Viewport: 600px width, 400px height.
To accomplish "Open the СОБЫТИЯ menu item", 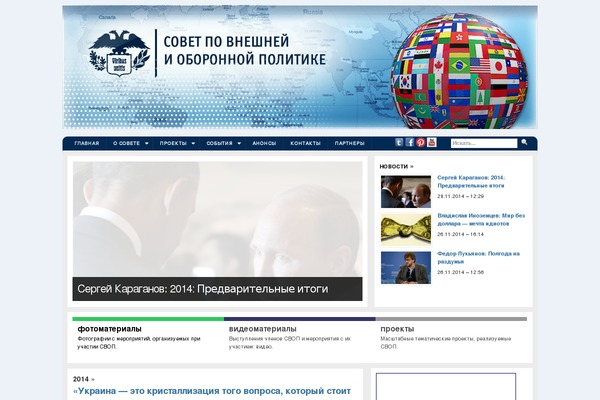I will tap(219, 143).
